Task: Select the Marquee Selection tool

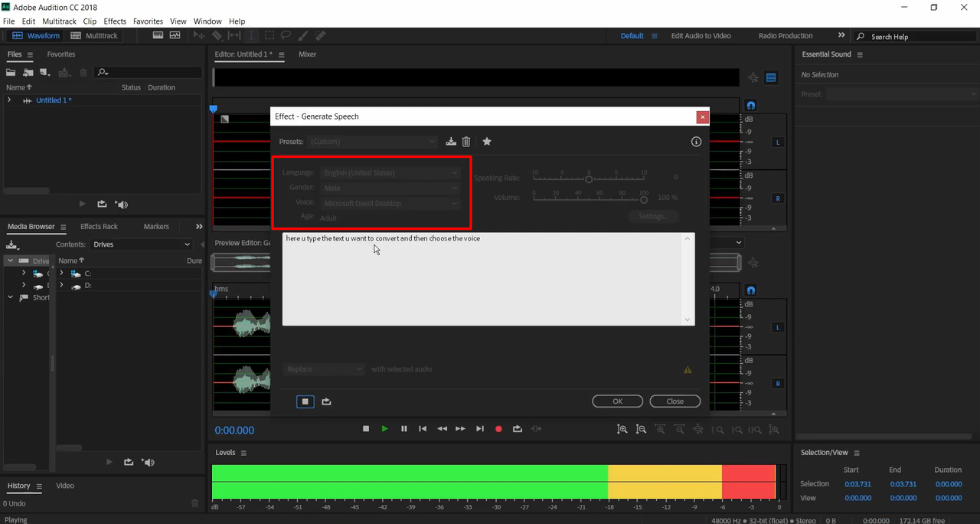Action: click(x=269, y=36)
